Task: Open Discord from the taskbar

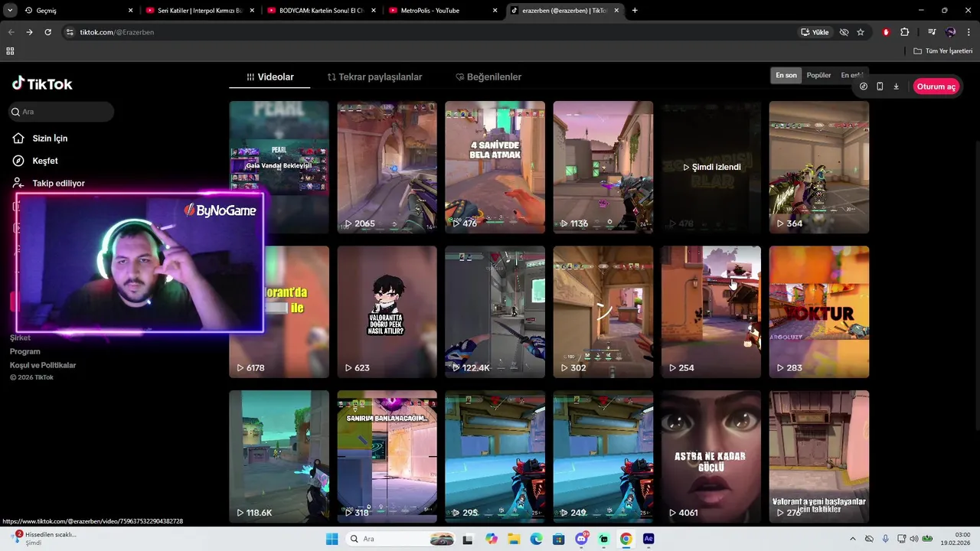Action: click(x=581, y=539)
